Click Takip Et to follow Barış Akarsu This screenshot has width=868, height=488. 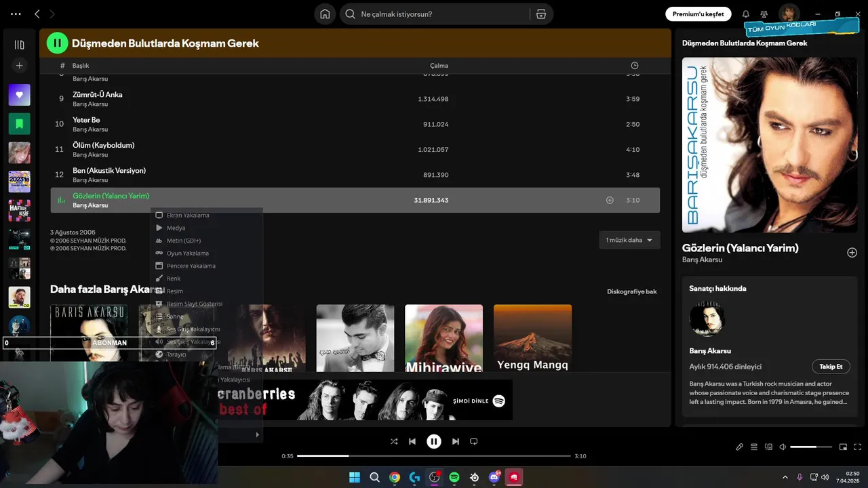click(x=831, y=367)
